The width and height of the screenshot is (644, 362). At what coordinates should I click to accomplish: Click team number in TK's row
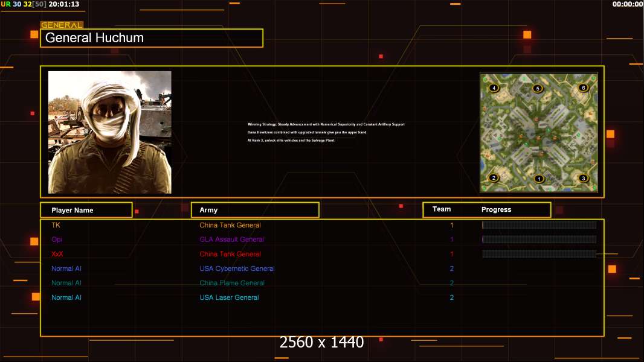(452, 225)
